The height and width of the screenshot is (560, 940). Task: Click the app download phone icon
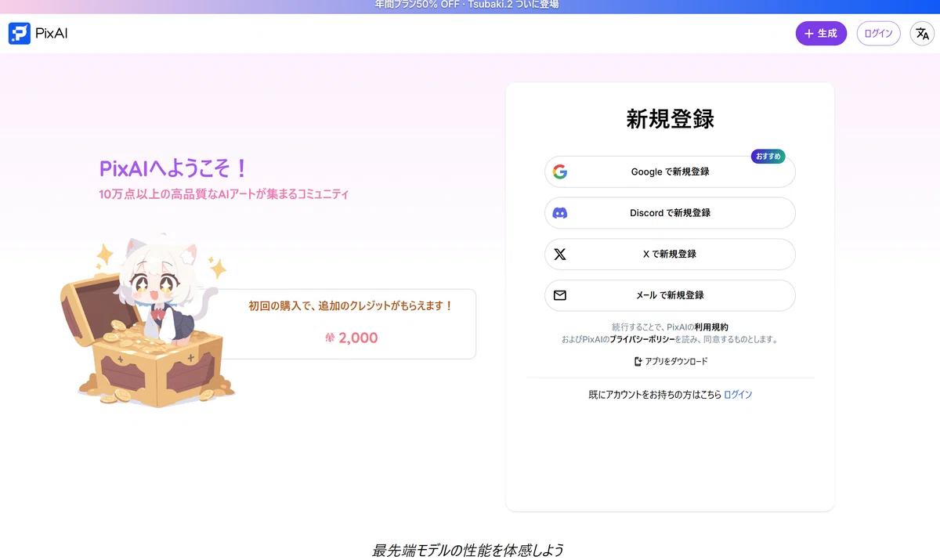[638, 362]
